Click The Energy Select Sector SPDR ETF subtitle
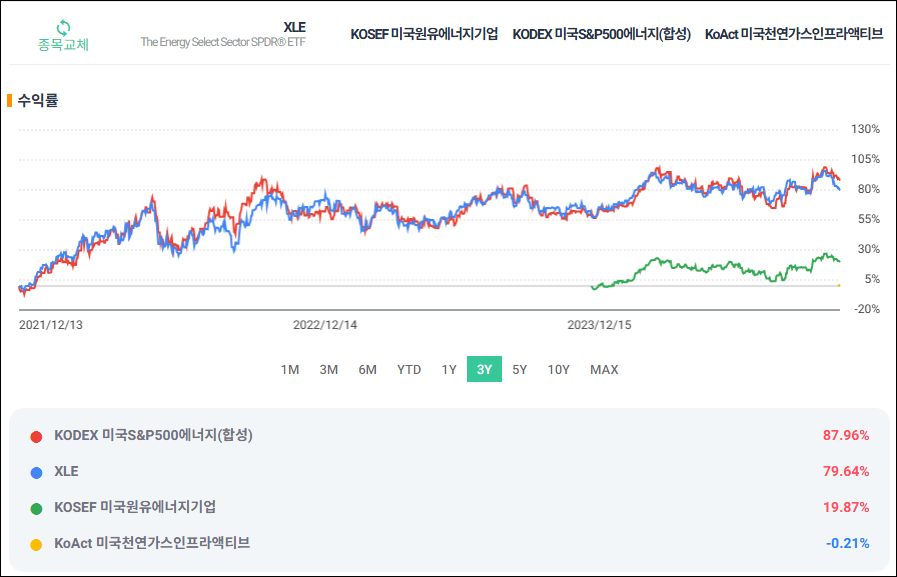The image size is (897, 577). pyautogui.click(x=223, y=42)
